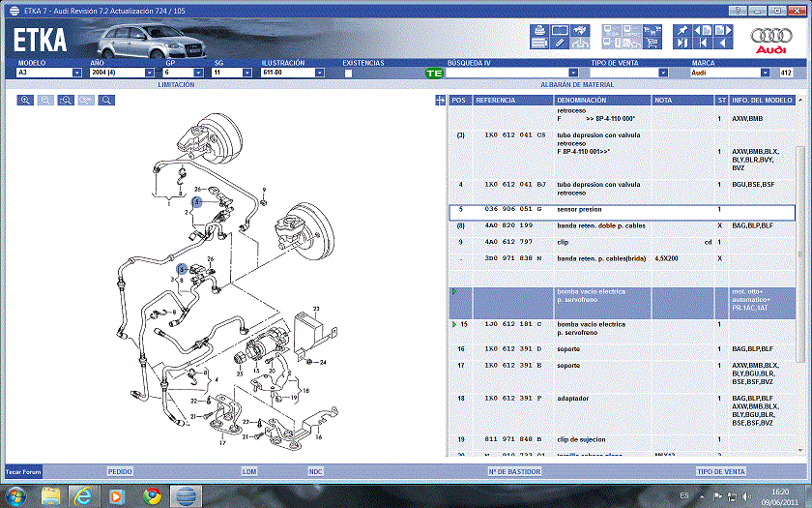The width and height of the screenshot is (812, 508).
Task: Click the pushpin icon
Action: [x=682, y=31]
